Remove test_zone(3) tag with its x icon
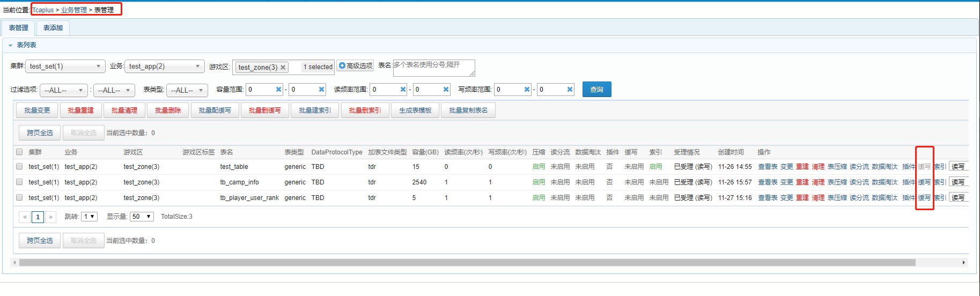Viewport: 980px width, 296px height. pyautogui.click(x=283, y=68)
